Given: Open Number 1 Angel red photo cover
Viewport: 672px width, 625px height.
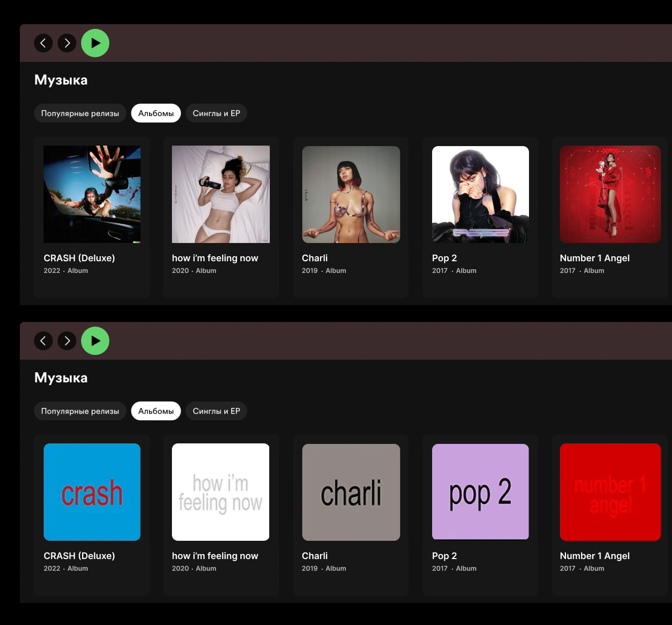Looking at the screenshot, I should tap(610, 194).
